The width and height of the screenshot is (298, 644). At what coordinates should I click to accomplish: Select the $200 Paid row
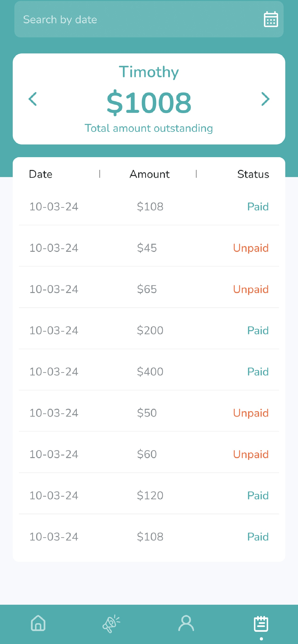pyautogui.click(x=149, y=330)
